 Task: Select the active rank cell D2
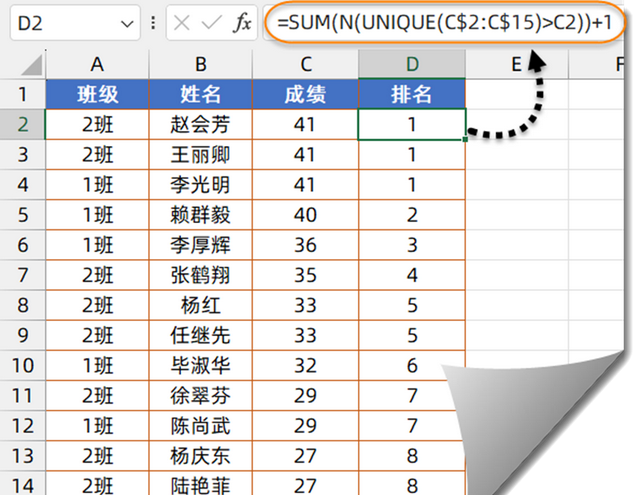pyautogui.click(x=412, y=124)
